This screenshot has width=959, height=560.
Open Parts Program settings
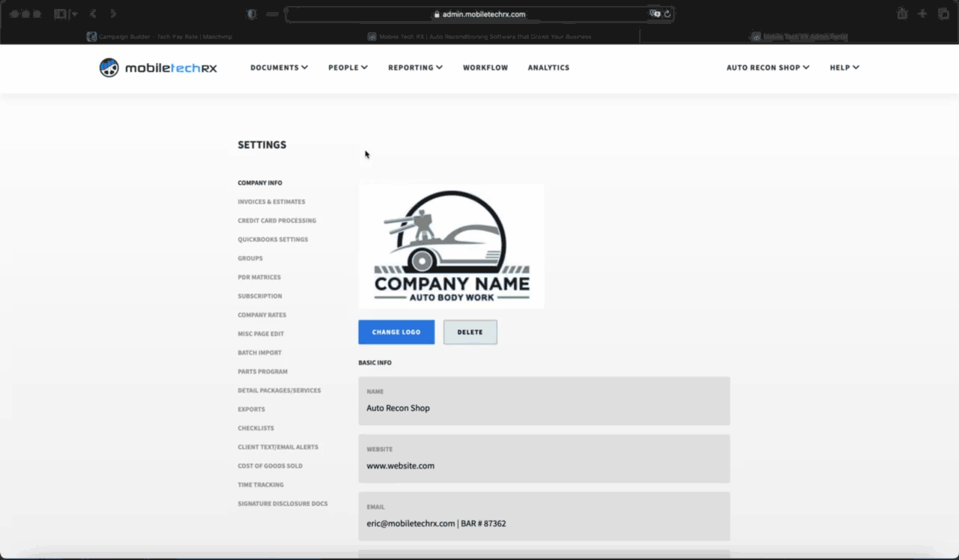point(262,371)
